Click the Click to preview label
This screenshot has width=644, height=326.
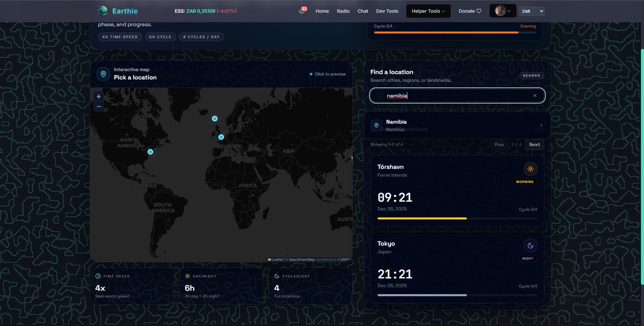pos(330,74)
